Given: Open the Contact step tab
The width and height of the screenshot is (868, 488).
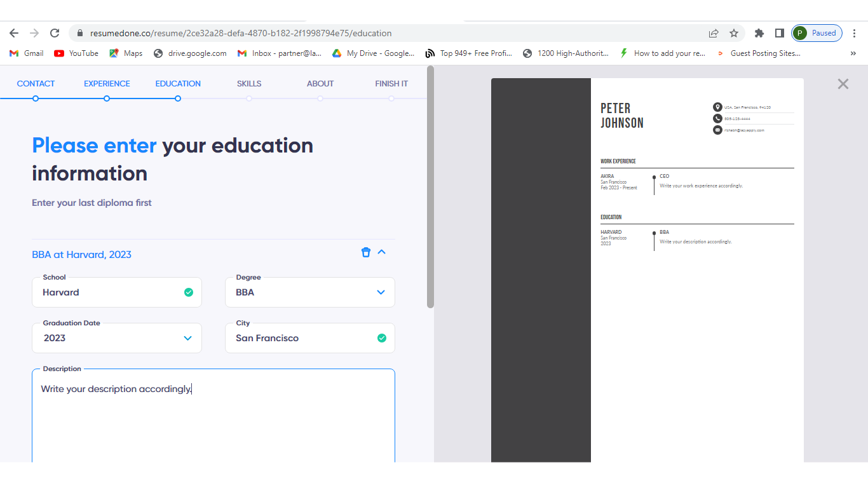Looking at the screenshot, I should (36, 84).
